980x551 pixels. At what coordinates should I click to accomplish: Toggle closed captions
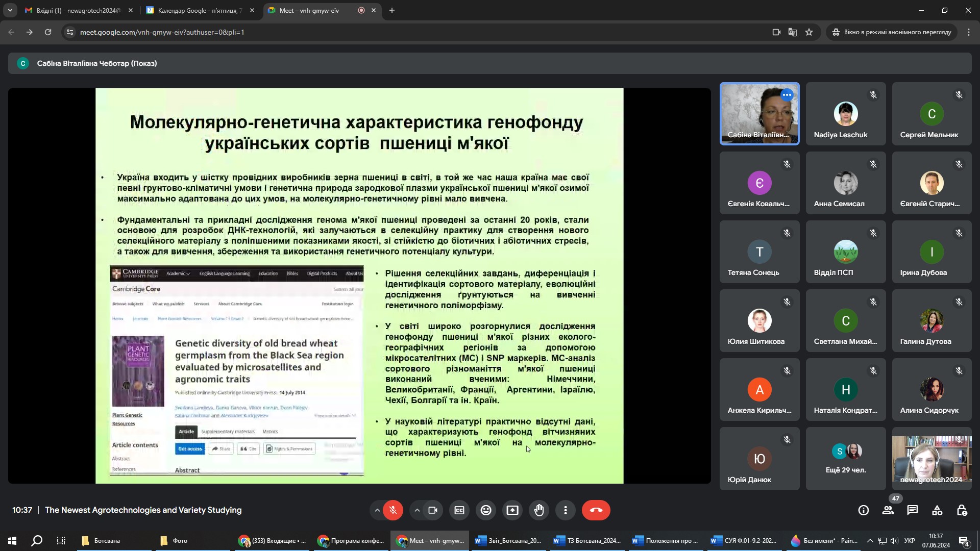[x=459, y=510]
